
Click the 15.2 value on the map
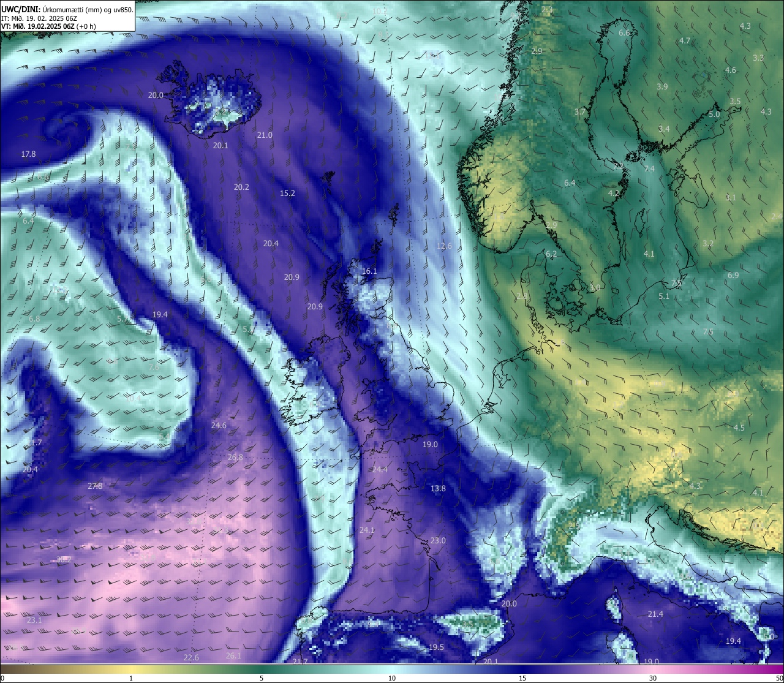(287, 193)
